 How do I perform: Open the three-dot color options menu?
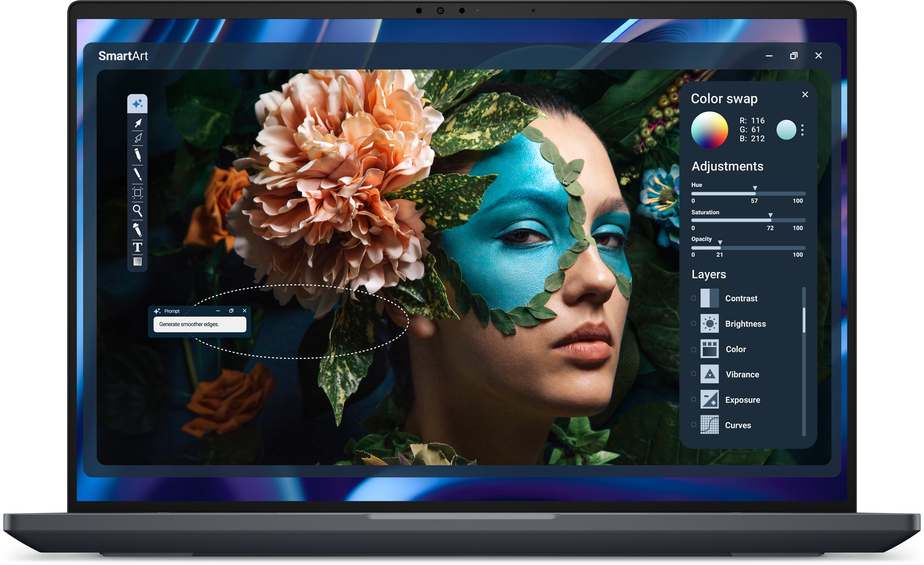pos(803,130)
